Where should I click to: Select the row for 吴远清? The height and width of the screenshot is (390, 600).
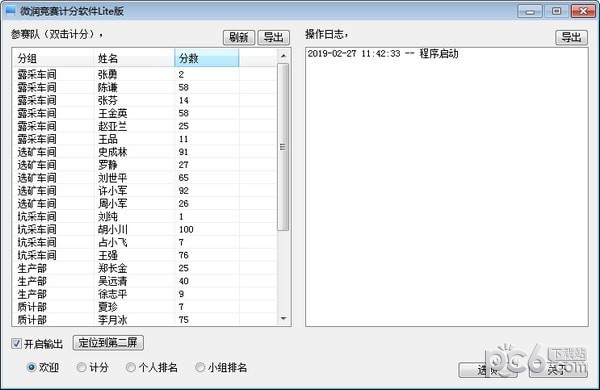click(x=145, y=281)
